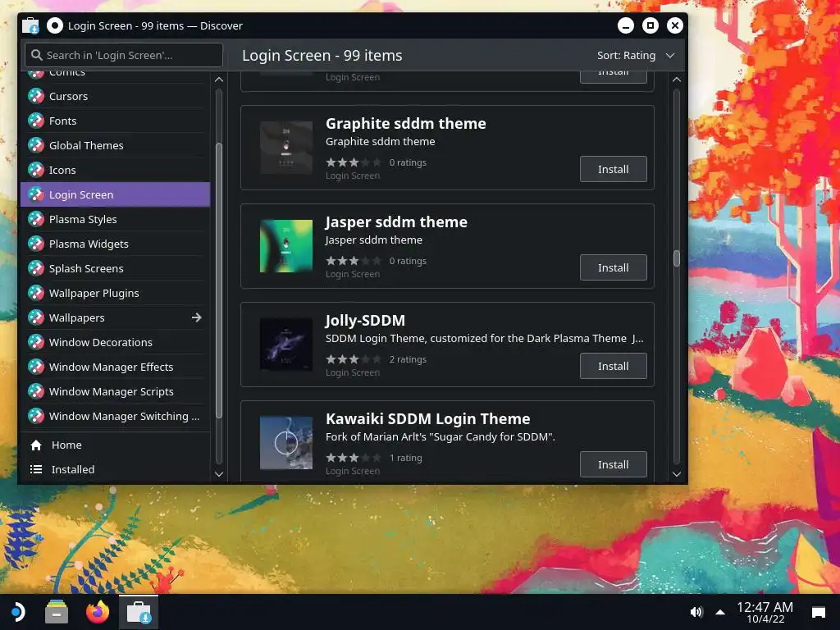Screen dimensions: 840x630
Task: Focus the Search in Login Screen field
Action: pos(124,55)
